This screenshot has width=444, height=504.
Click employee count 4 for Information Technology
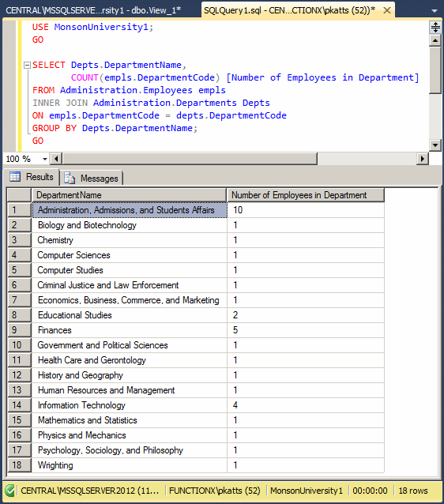(x=306, y=405)
